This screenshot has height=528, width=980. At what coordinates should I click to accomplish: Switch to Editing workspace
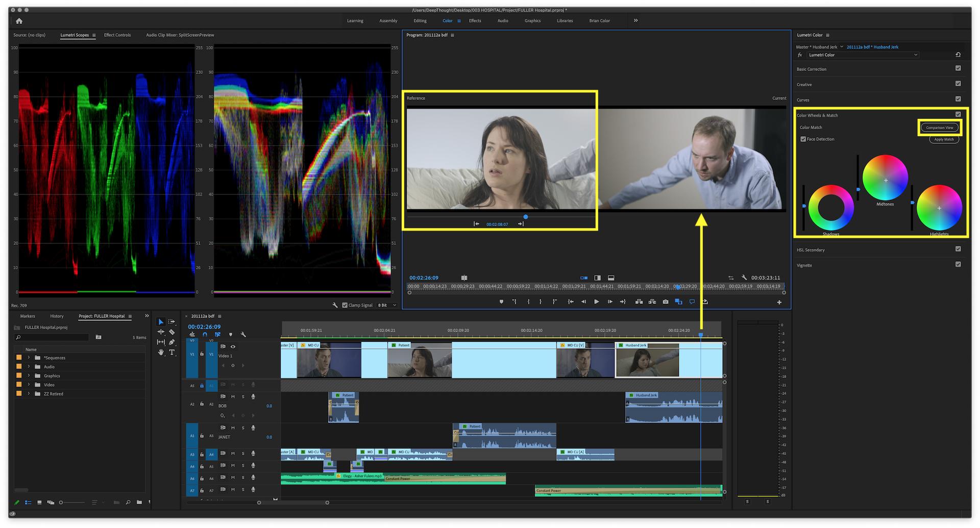[x=420, y=21]
